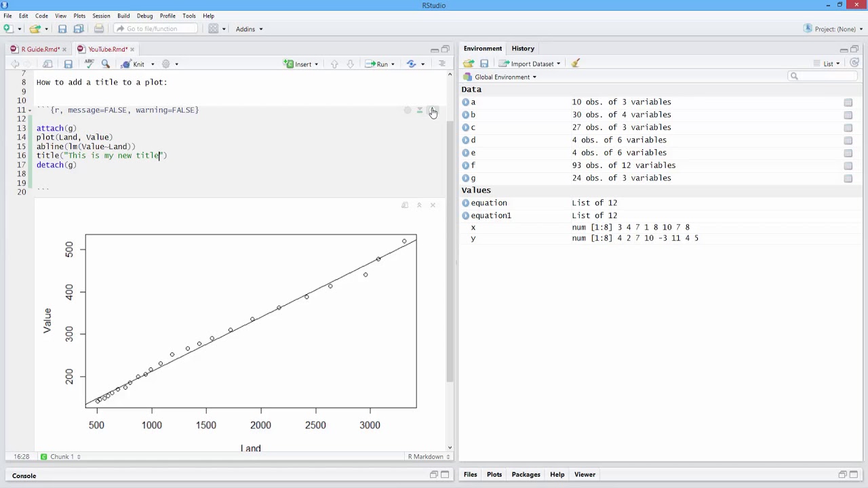The image size is (868, 488).
Task: Save the YouTube.Rmd document from editor toolbar
Action: (x=68, y=64)
